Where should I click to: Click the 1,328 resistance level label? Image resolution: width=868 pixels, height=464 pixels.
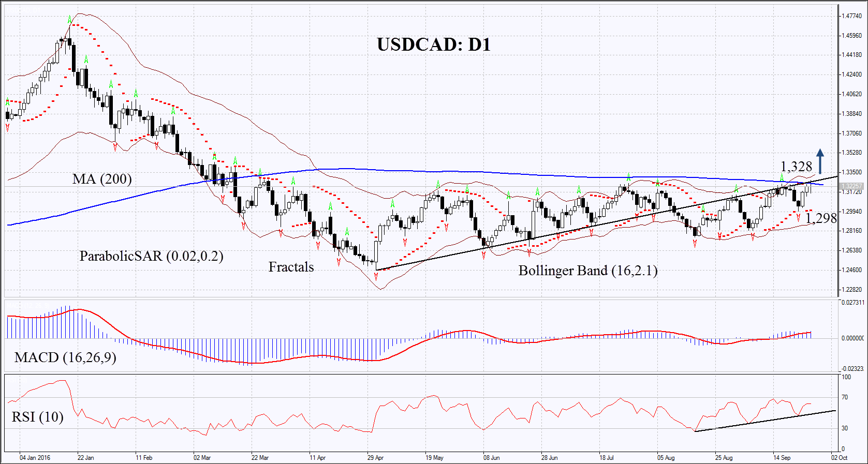click(x=796, y=167)
